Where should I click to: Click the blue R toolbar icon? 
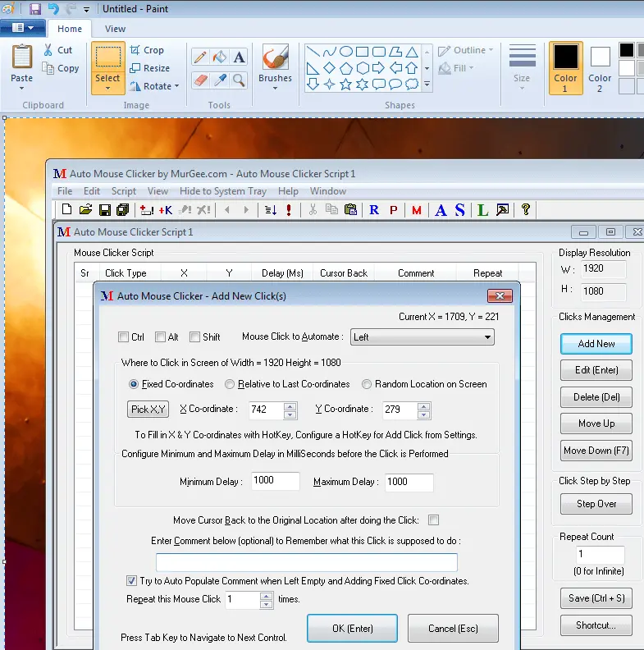pos(374,210)
